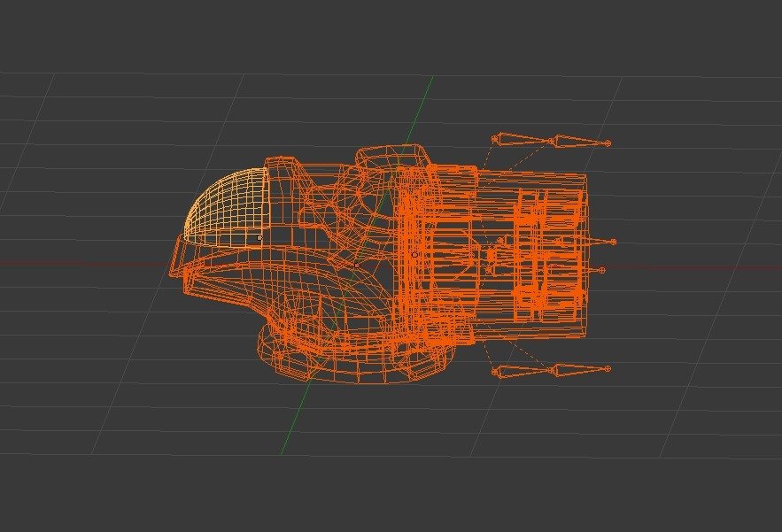
Task: Click the lower middle bone tip right of barrel
Action: pyautogui.click(x=602, y=270)
